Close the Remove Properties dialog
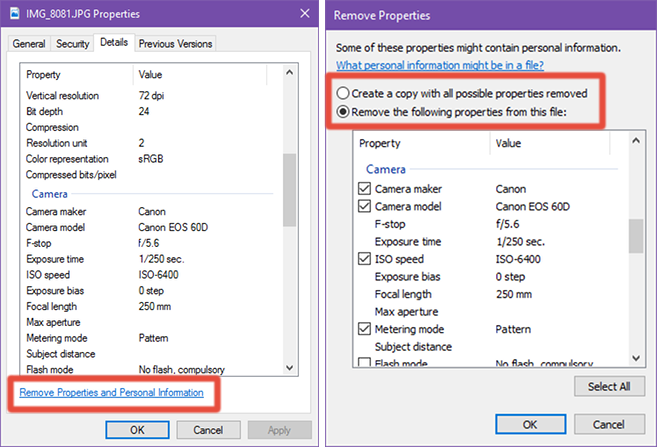Viewport: 657px width, 447px height. coord(637,14)
